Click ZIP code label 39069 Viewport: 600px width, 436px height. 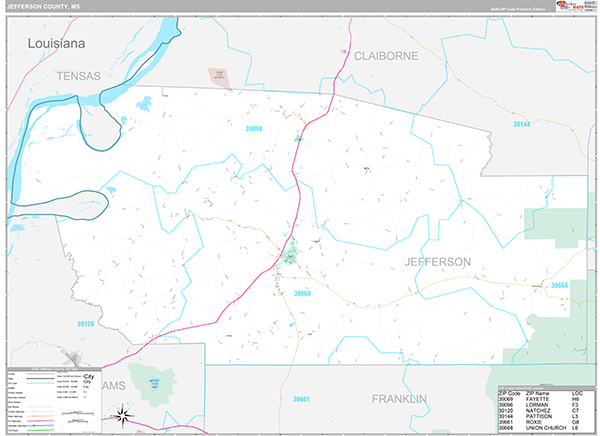click(x=302, y=294)
